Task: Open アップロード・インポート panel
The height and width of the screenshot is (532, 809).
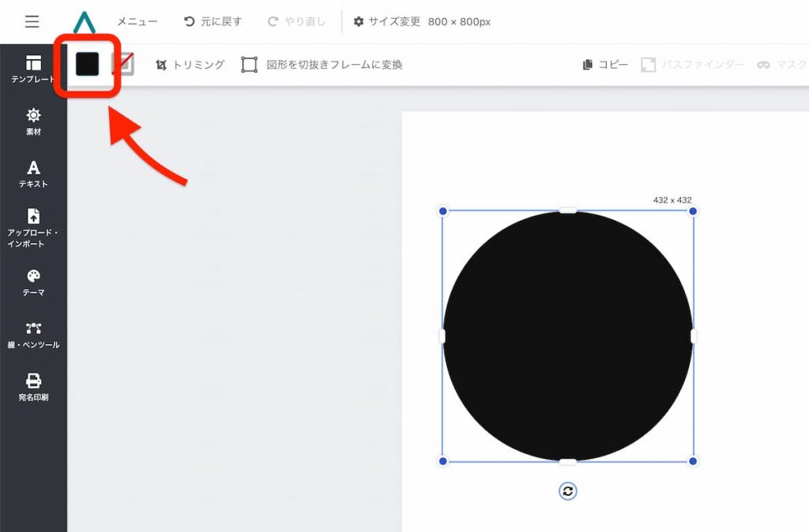Action: (33, 227)
